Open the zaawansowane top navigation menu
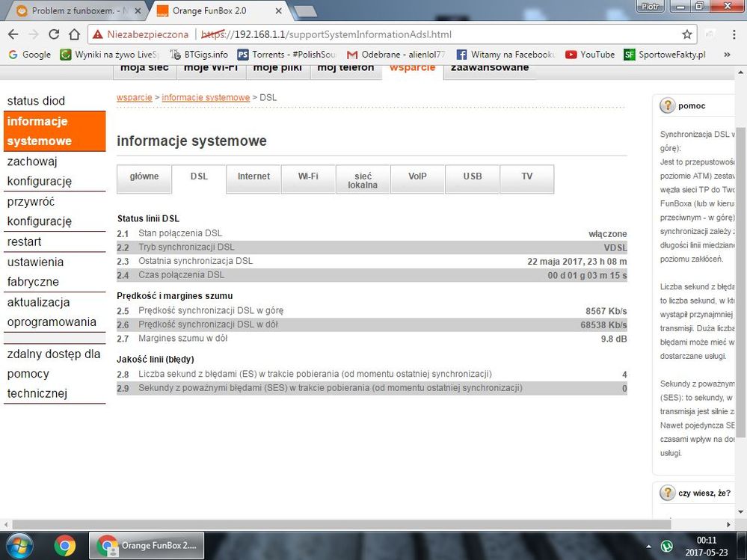This screenshot has width=747, height=560. coord(489,68)
